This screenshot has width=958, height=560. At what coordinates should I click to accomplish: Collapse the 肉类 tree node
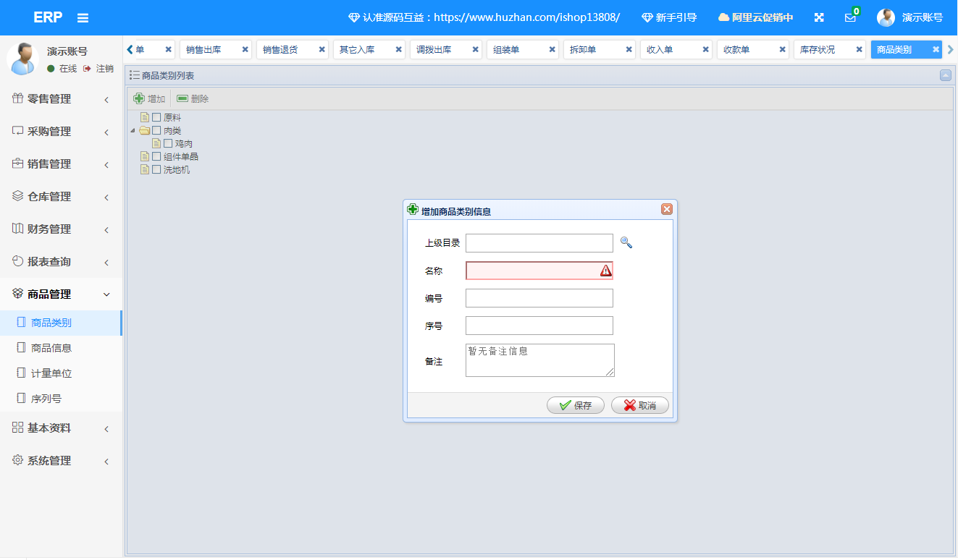click(x=133, y=131)
